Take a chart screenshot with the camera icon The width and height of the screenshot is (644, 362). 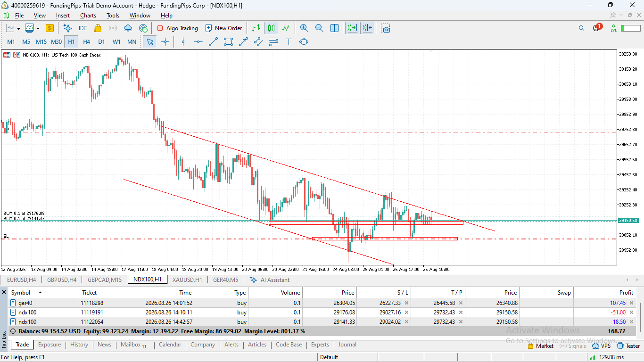386,28
